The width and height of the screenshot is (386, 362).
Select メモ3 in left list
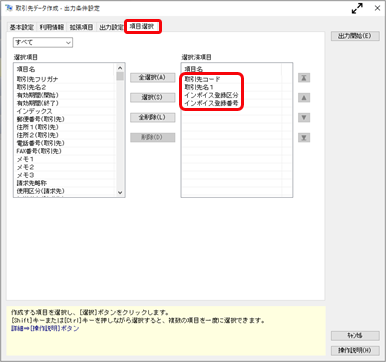click(x=25, y=175)
